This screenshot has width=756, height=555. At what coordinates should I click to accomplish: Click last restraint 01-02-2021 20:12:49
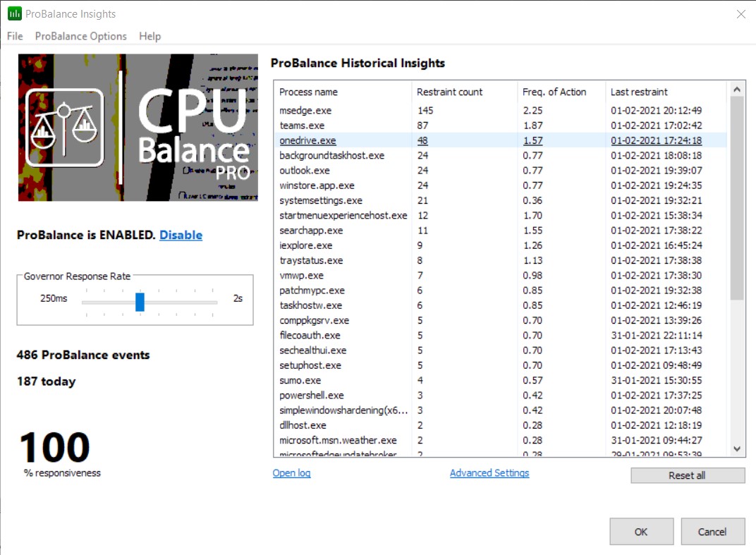(x=656, y=111)
